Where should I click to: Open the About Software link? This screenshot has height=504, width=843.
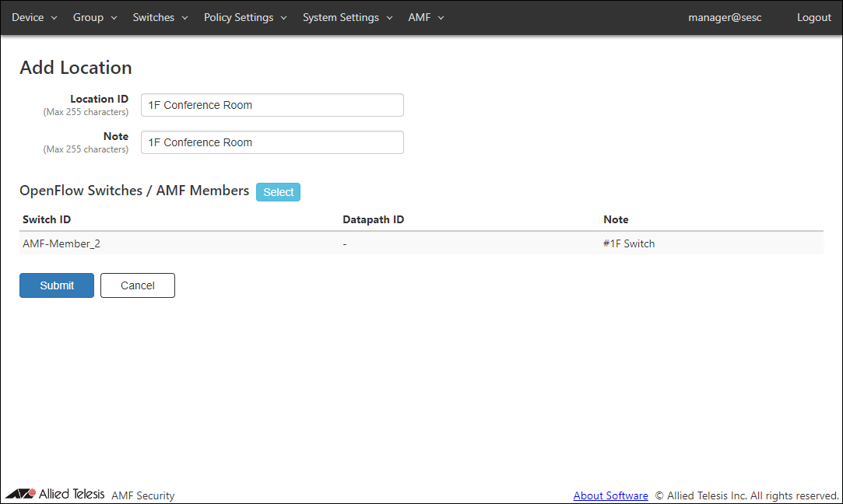(x=610, y=495)
